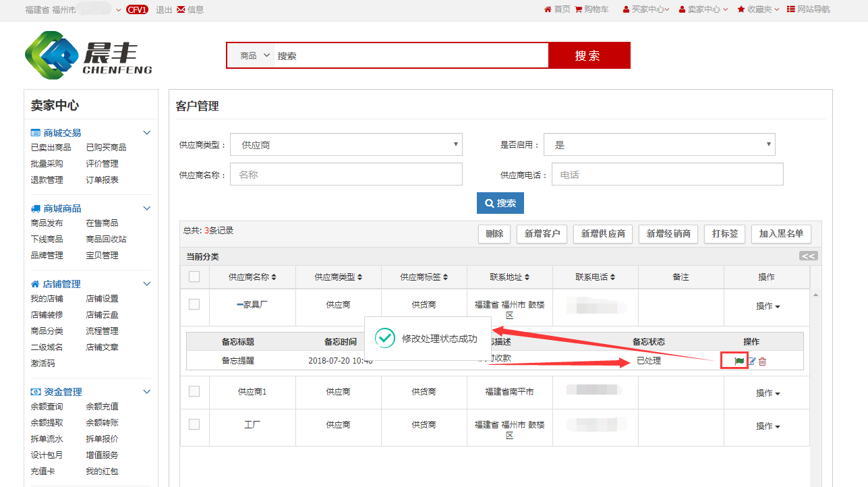The width and height of the screenshot is (868, 487).
Task: Collapse category panel with << icon
Action: tap(808, 256)
